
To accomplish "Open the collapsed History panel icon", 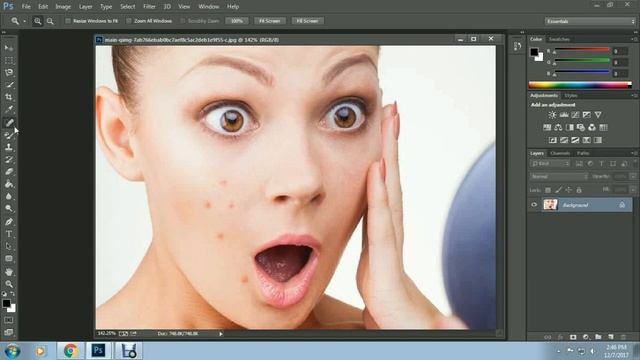I will coord(518,47).
